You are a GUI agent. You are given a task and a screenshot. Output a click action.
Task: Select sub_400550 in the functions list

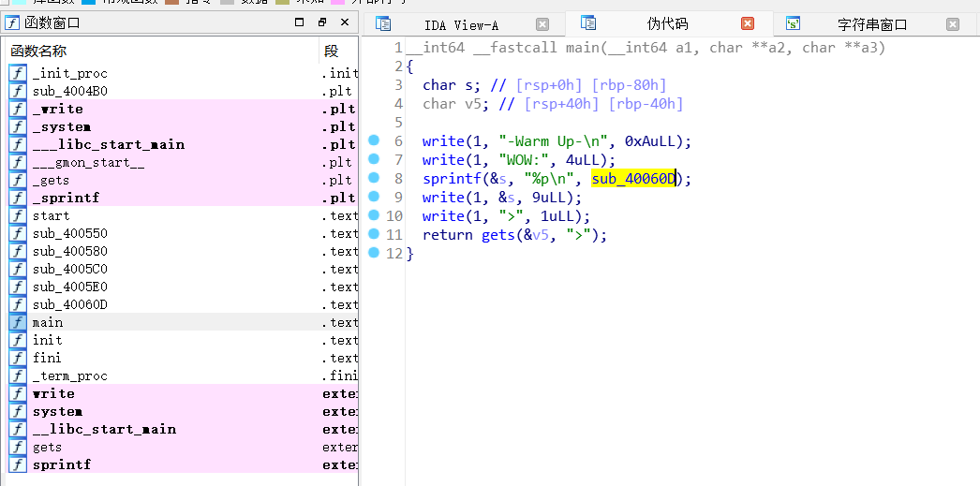(183, 233)
